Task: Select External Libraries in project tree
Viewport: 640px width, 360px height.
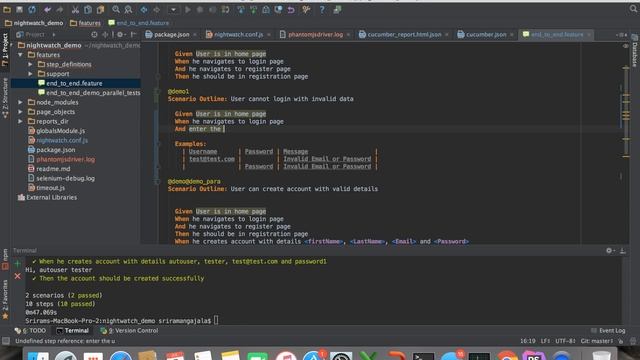Action: 47,197
